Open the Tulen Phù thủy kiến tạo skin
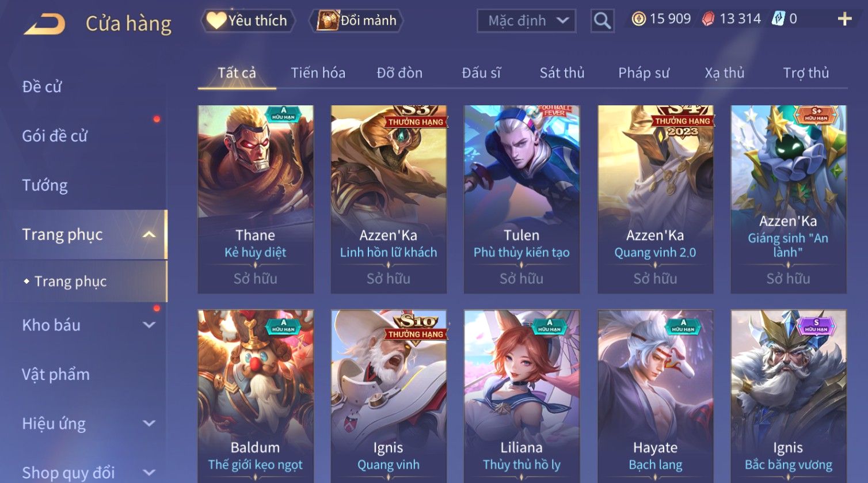Screen dimensions: 868x483 pyautogui.click(x=521, y=199)
